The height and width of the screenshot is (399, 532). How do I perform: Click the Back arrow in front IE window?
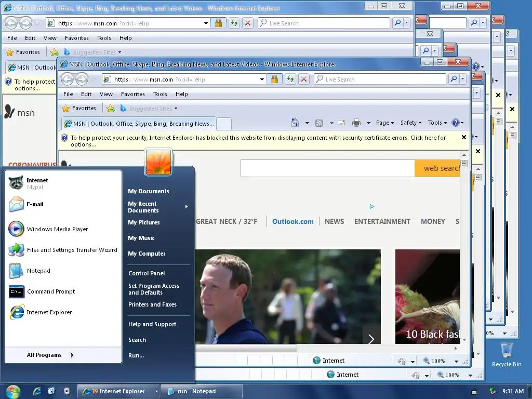(x=67, y=79)
